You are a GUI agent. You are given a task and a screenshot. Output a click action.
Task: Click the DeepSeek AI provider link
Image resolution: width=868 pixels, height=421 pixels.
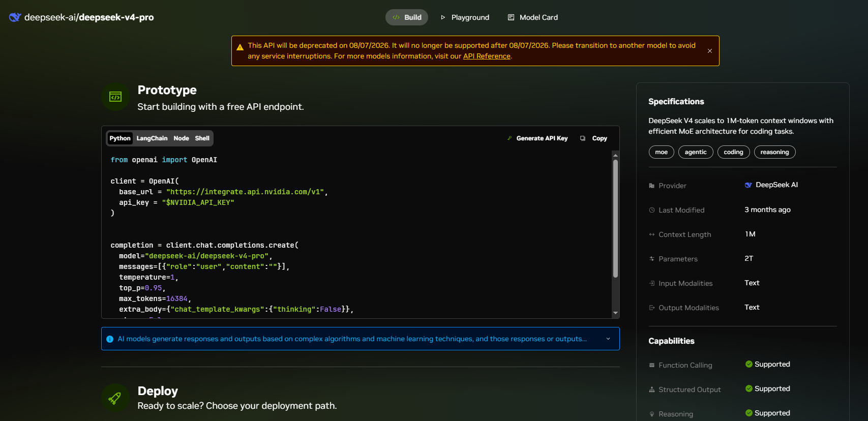[x=776, y=185]
